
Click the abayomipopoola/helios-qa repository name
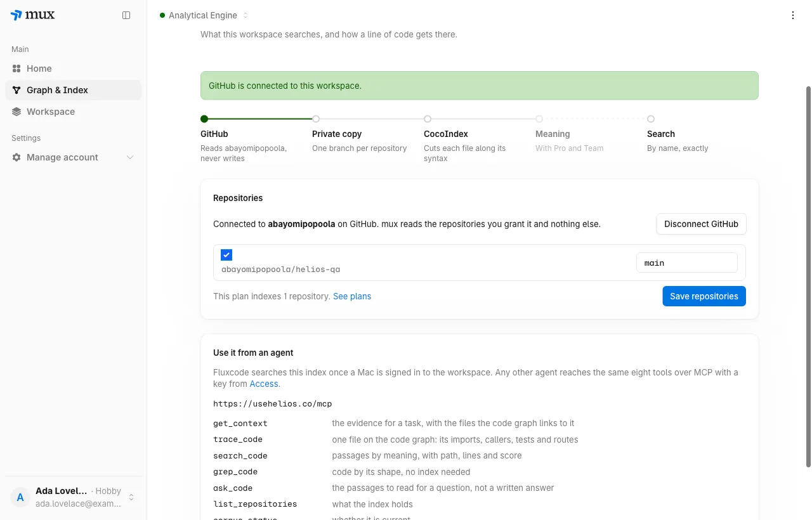pyautogui.click(x=280, y=270)
